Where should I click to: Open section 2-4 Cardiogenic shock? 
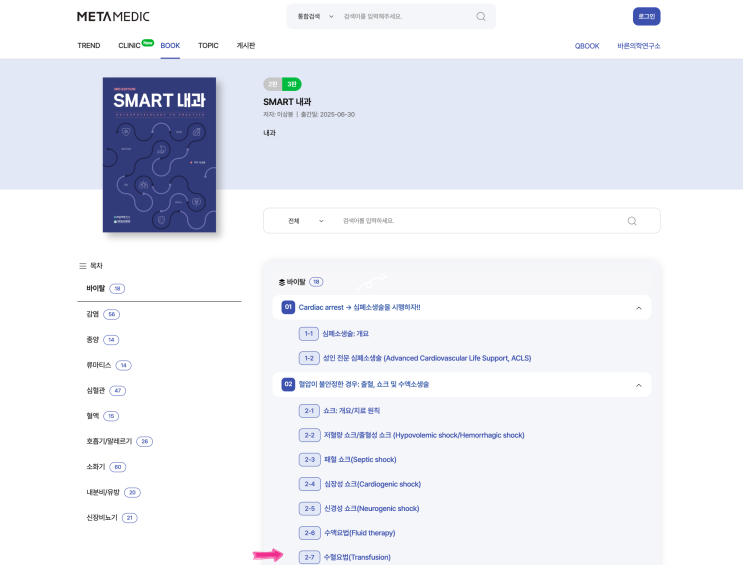(360, 484)
